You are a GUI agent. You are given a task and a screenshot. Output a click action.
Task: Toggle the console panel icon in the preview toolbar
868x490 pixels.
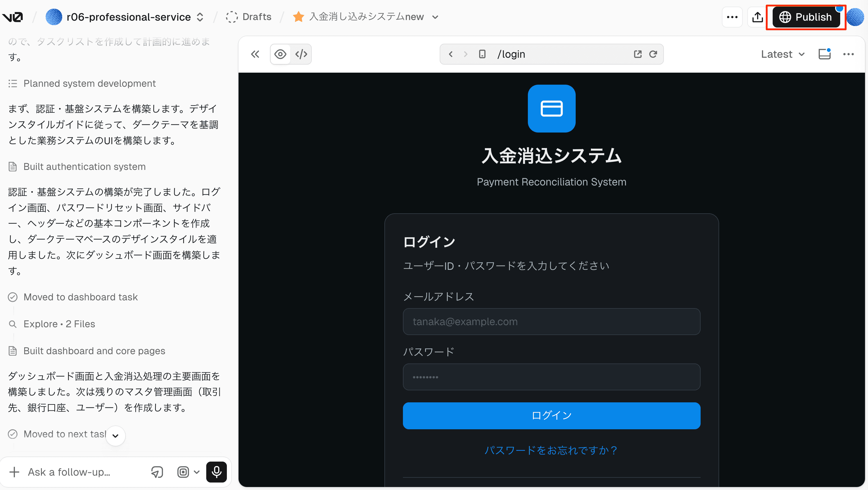click(x=825, y=54)
